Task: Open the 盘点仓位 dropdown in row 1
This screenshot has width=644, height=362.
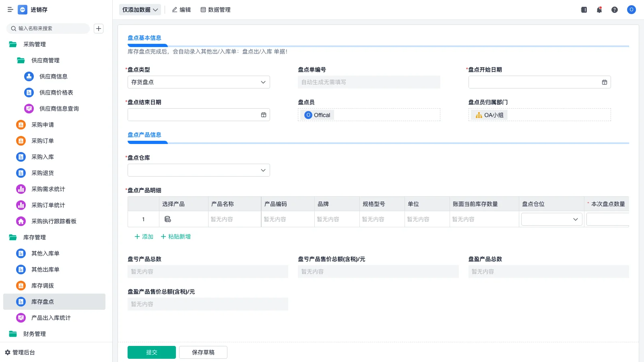Action: [552, 219]
